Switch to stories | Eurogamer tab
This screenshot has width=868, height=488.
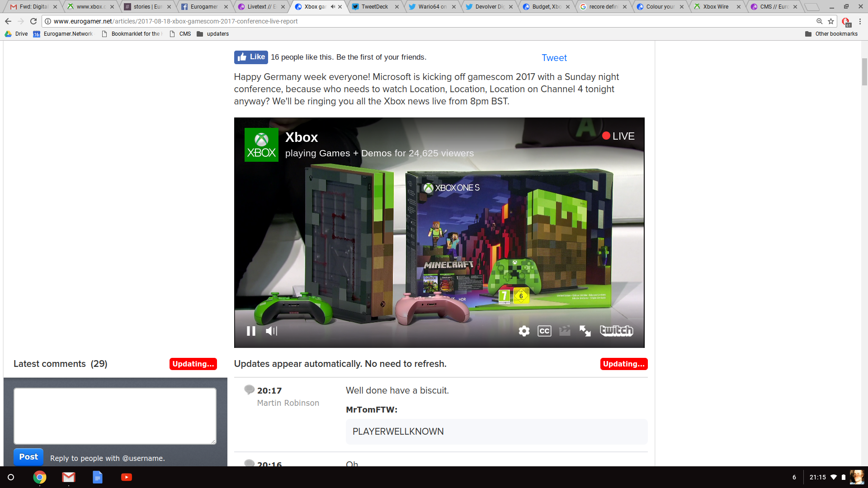point(147,7)
